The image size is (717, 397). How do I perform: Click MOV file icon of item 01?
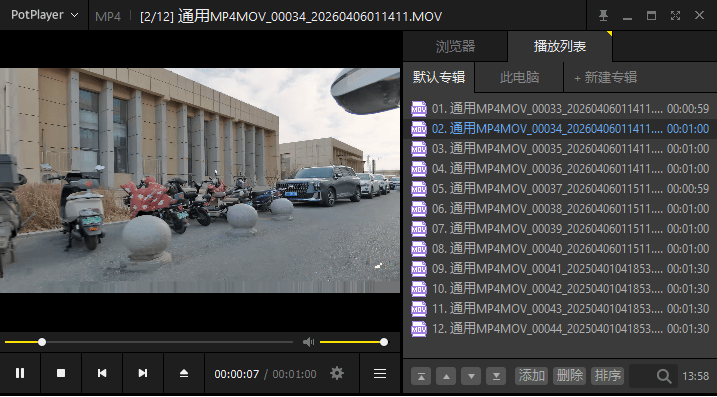pos(419,109)
